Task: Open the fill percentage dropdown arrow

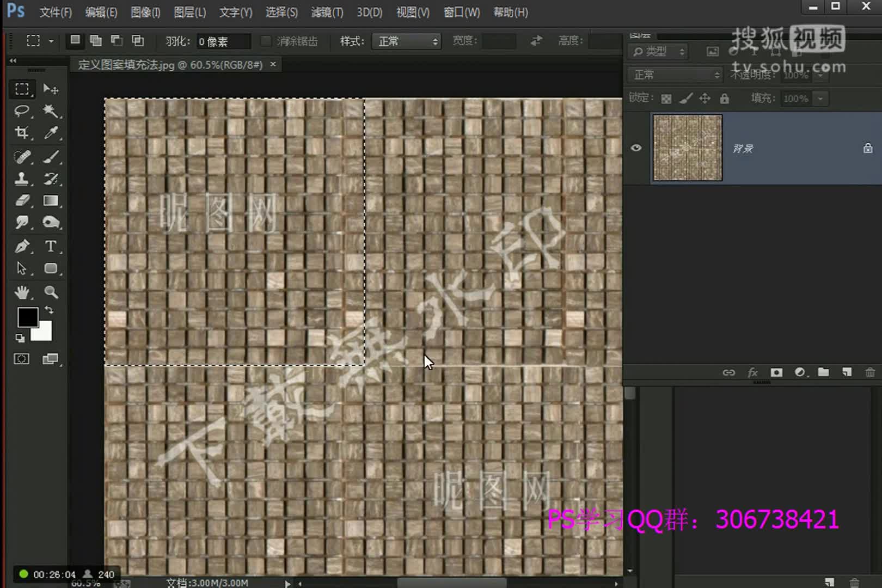Action: coord(820,99)
